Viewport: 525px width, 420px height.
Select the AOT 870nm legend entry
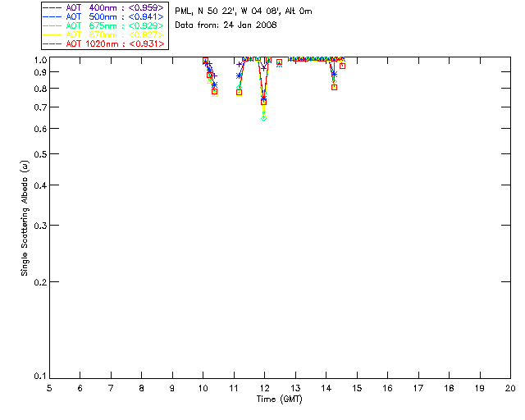(x=103, y=34)
